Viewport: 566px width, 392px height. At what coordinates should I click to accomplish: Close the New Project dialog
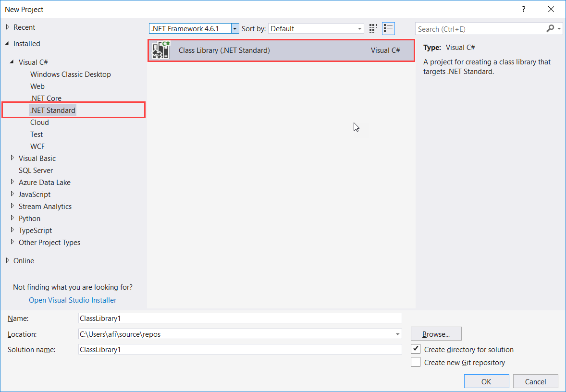(551, 10)
